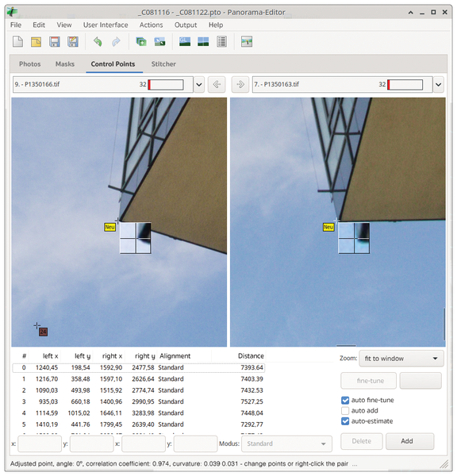The height and width of the screenshot is (476, 457).
Task: Open the File menu
Action: [16, 25]
